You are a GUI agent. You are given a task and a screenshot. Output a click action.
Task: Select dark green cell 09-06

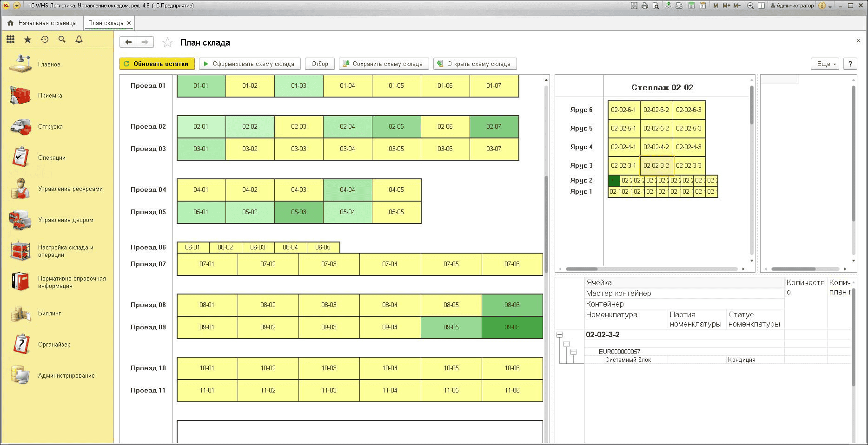coord(512,327)
